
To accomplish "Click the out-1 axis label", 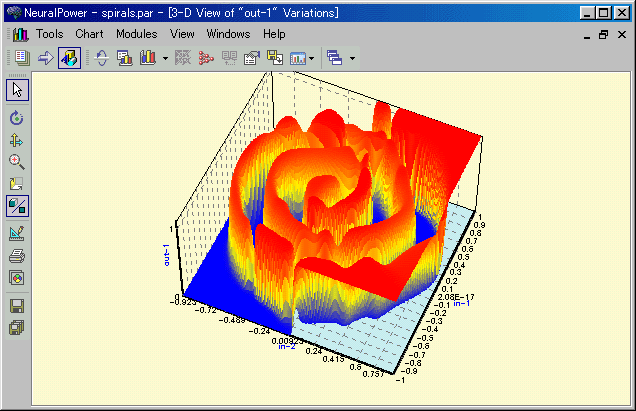I will tap(166, 255).
